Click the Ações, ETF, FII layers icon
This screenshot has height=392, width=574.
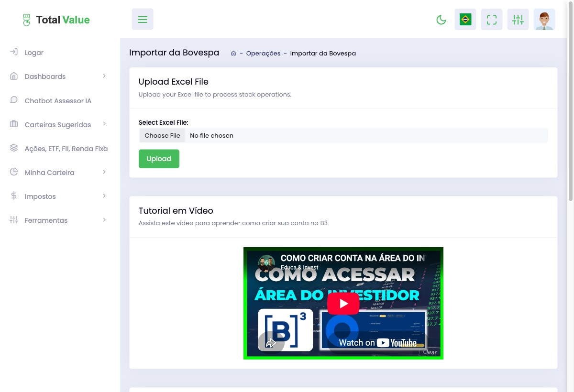[14, 148]
